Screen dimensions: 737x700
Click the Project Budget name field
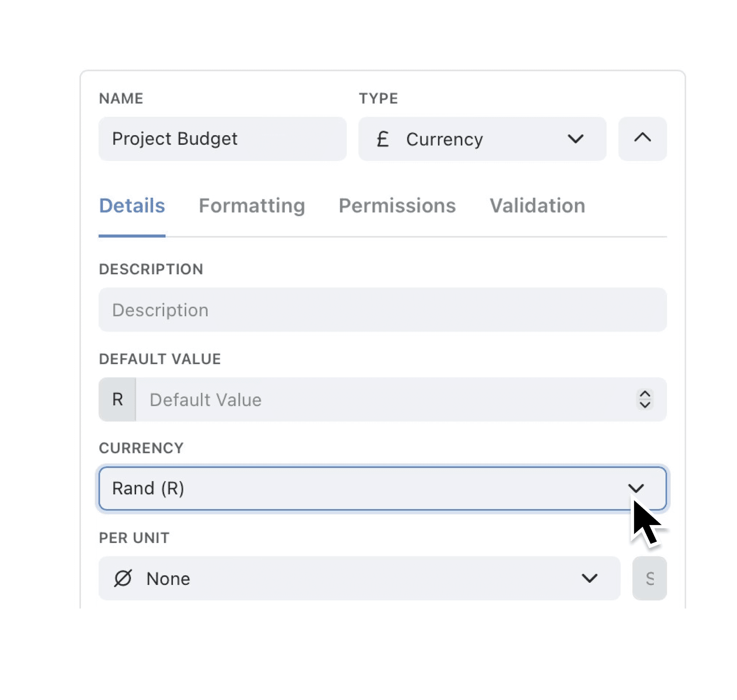tap(222, 139)
